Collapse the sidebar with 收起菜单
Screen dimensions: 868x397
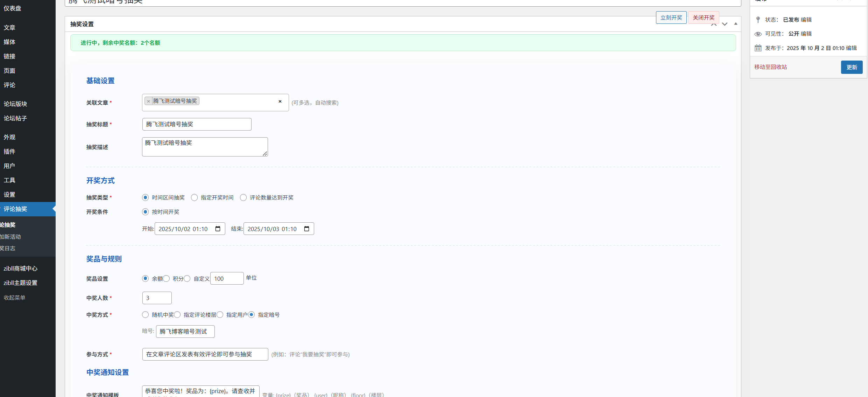coord(14,298)
